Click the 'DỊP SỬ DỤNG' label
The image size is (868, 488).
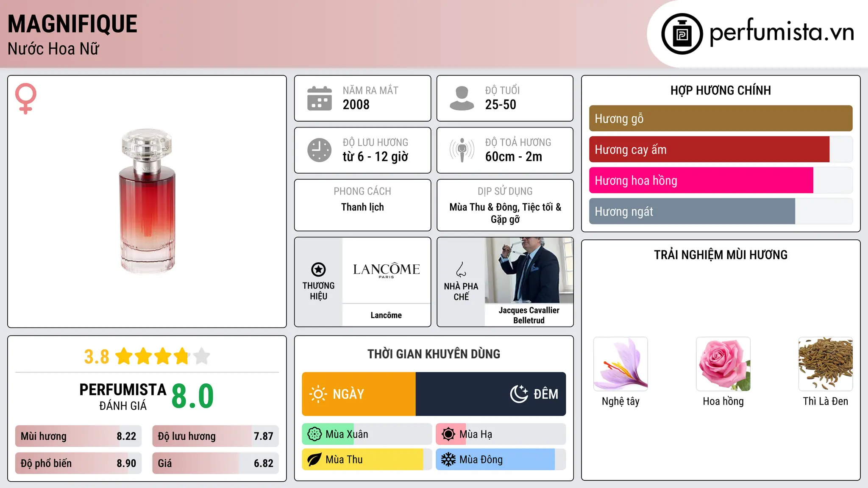(x=505, y=191)
